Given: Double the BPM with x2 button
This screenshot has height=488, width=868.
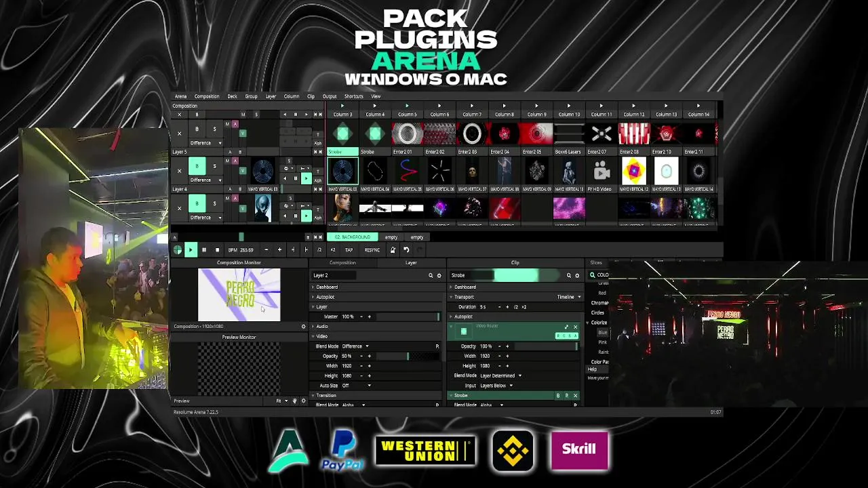Looking at the screenshot, I should click(x=332, y=250).
